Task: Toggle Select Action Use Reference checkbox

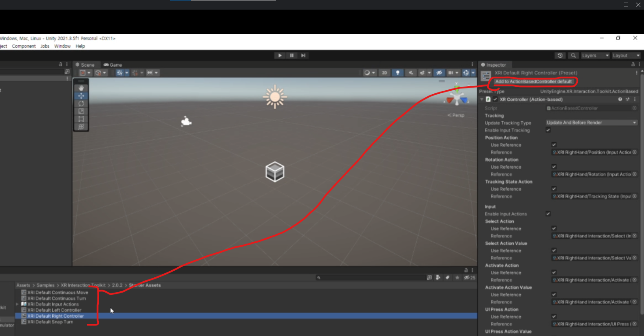Action: (x=554, y=229)
